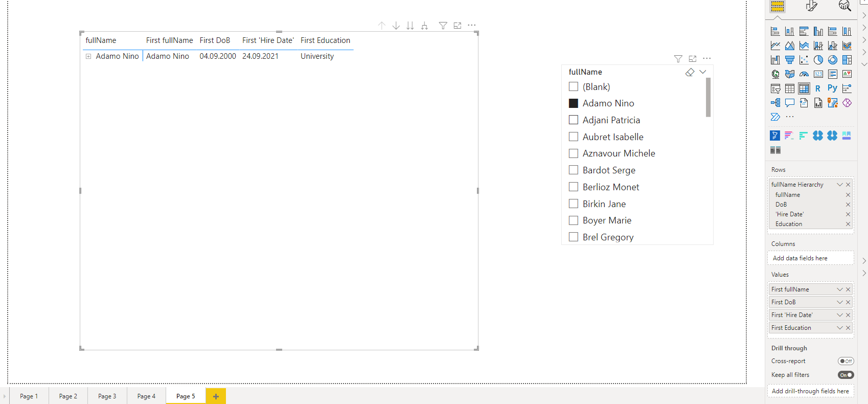868x404 pixels.
Task: Open the Page 3 tab
Action: tap(107, 396)
